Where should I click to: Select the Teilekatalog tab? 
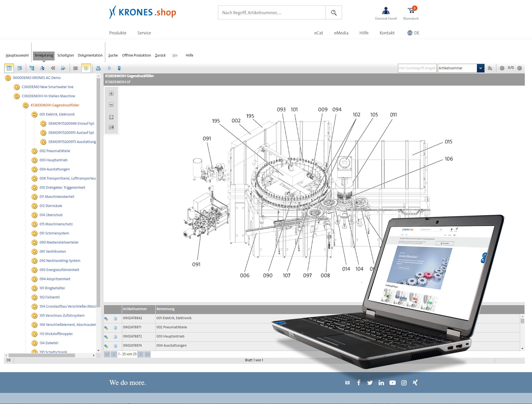pyautogui.click(x=43, y=55)
